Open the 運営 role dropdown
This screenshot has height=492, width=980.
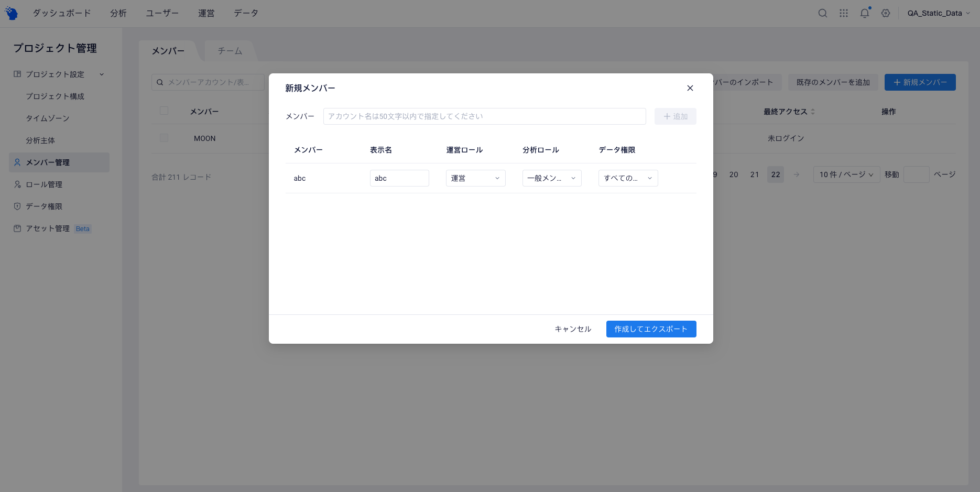(475, 178)
